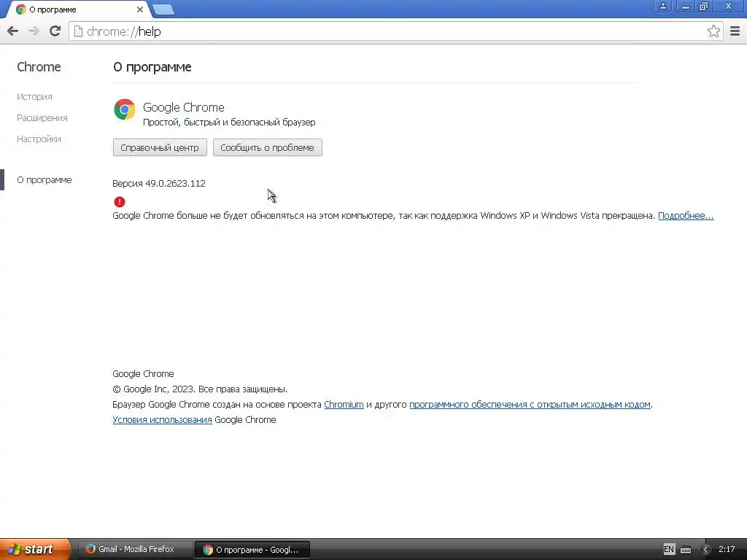Image resolution: width=747 pixels, height=560 pixels.
Task: Open the user profile button in title bar
Action: [662, 6]
